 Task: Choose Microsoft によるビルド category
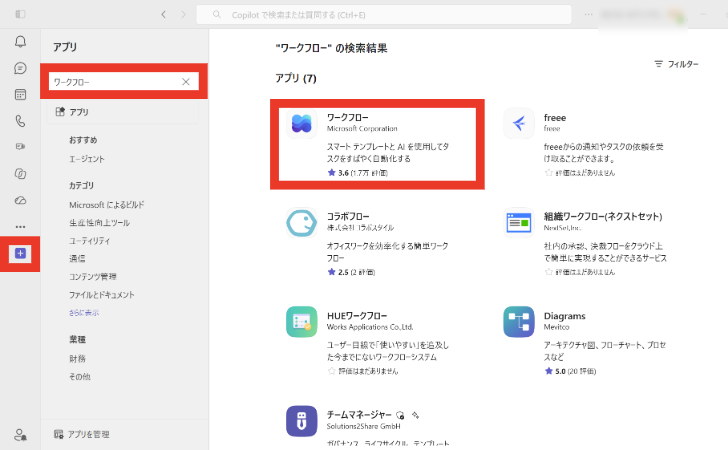click(x=107, y=204)
